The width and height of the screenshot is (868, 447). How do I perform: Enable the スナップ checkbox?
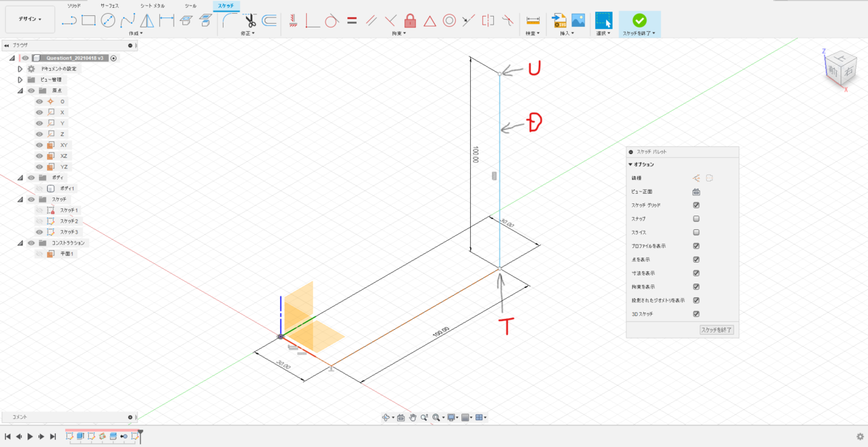click(x=696, y=219)
